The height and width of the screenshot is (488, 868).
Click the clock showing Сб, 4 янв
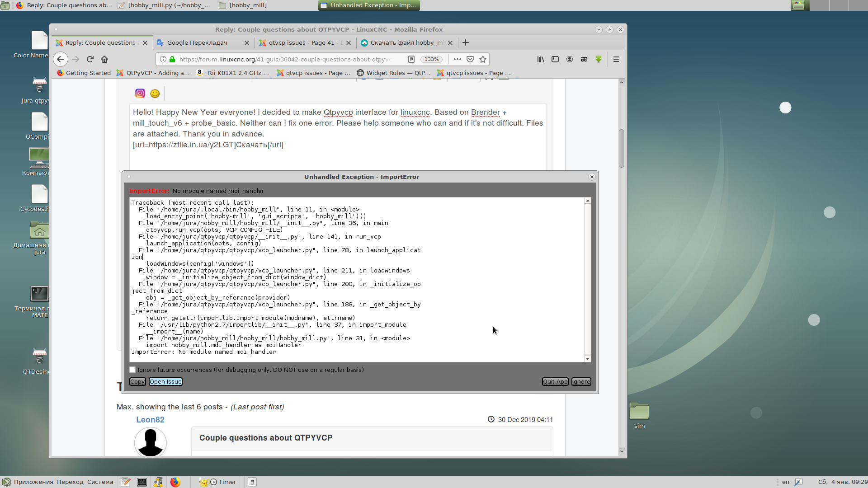click(843, 482)
